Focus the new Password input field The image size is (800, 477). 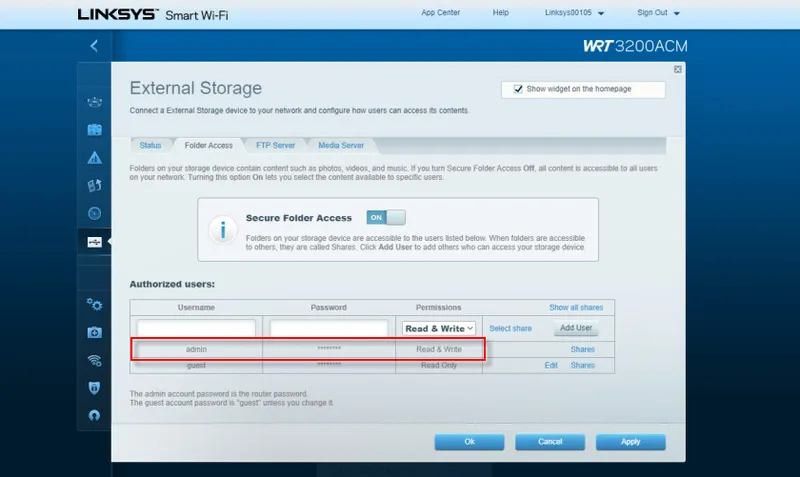(x=329, y=329)
